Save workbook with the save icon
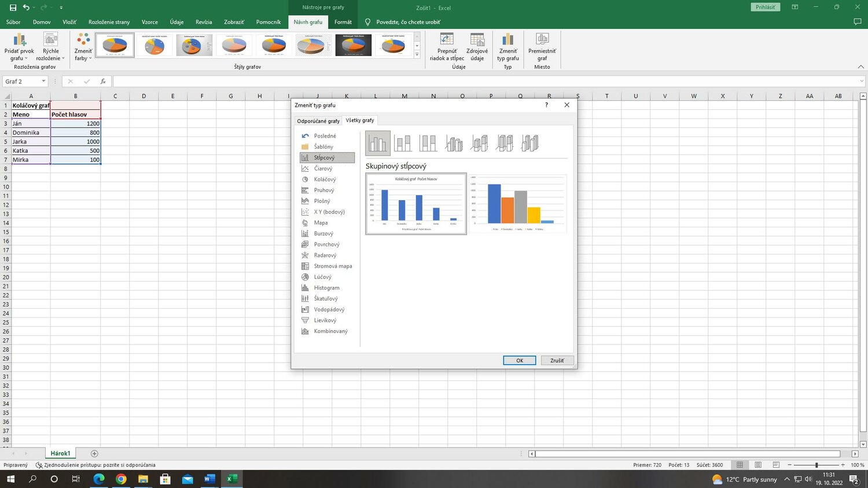The image size is (868, 488). coord(13,8)
